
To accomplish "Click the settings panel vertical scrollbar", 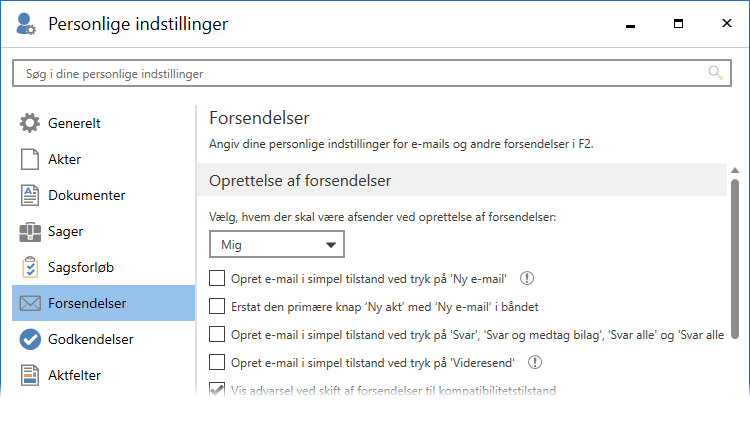I will [735, 260].
